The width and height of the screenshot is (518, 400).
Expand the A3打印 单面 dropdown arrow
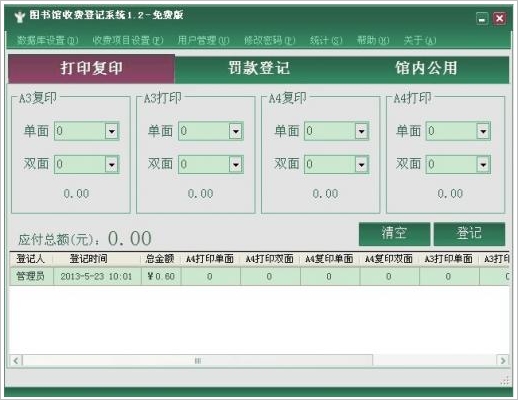pyautogui.click(x=236, y=131)
